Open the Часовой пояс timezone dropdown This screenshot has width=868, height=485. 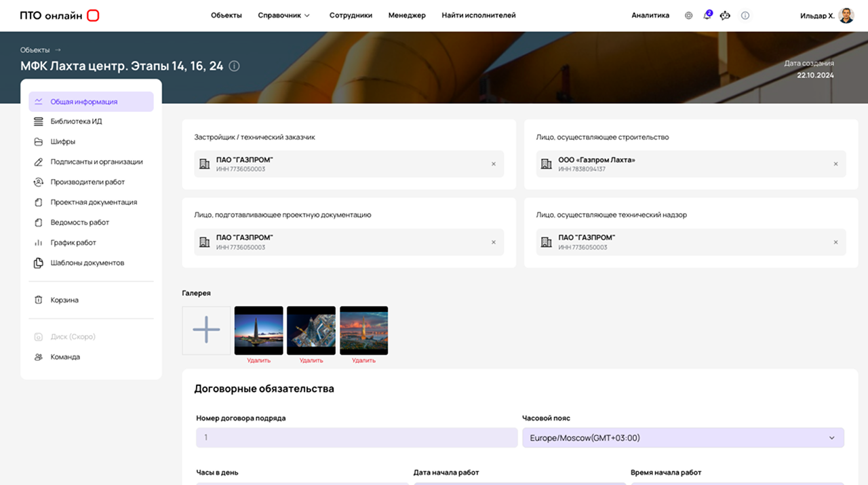click(x=683, y=438)
